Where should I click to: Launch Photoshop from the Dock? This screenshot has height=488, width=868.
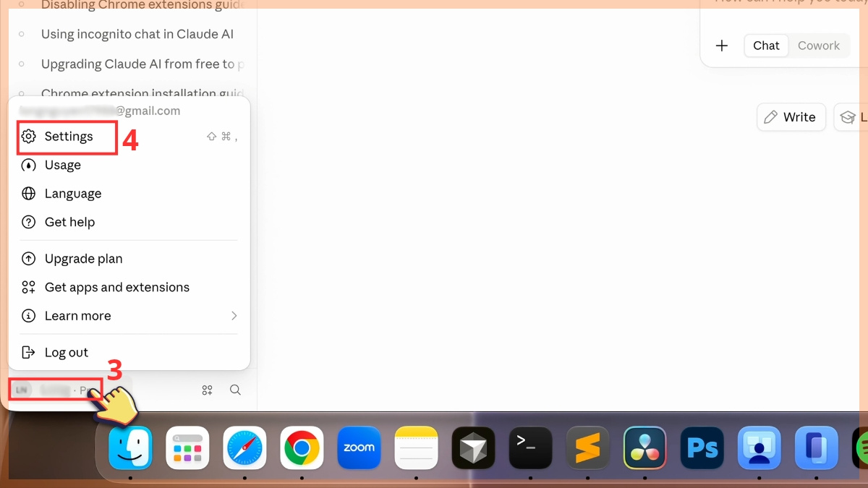click(x=702, y=448)
